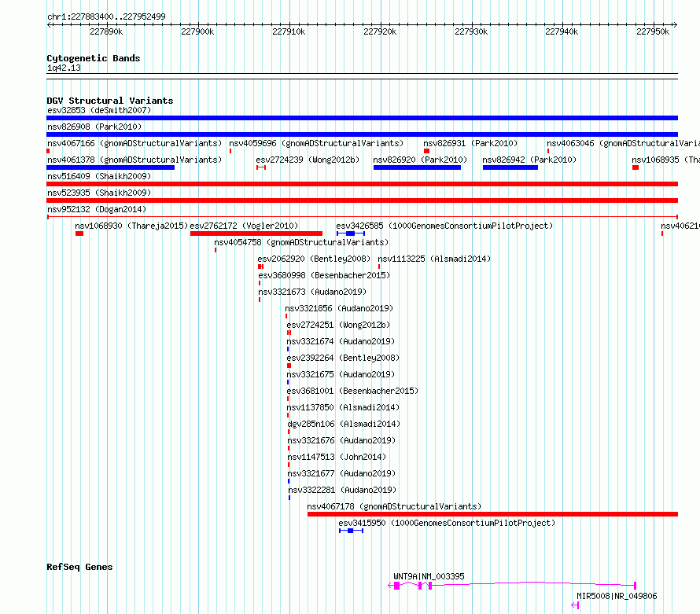
Task: Click the esv32853 (deSmith2007) blue variant bar
Action: coord(362,118)
